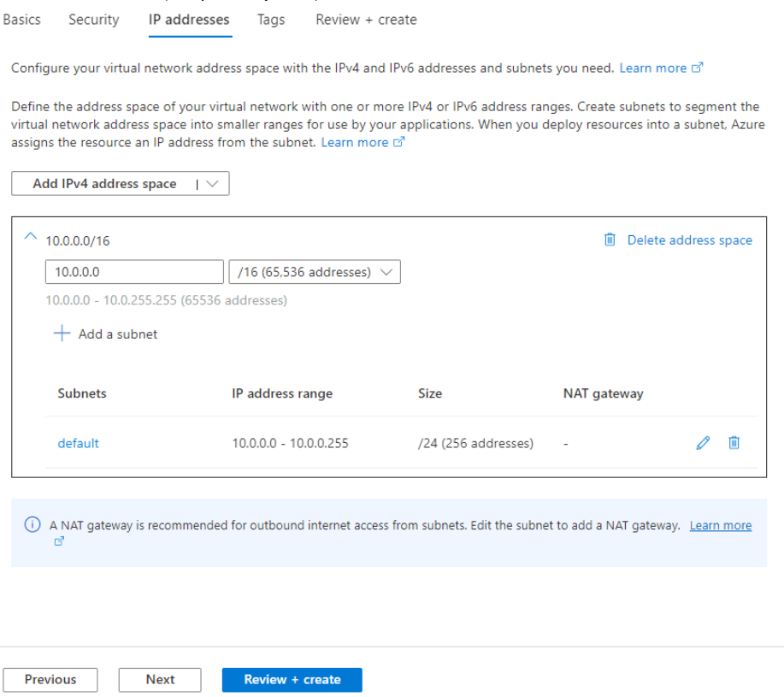Screen dimensions: 784x697
Task: Delete the default subnet via trash icon
Action: 734,442
